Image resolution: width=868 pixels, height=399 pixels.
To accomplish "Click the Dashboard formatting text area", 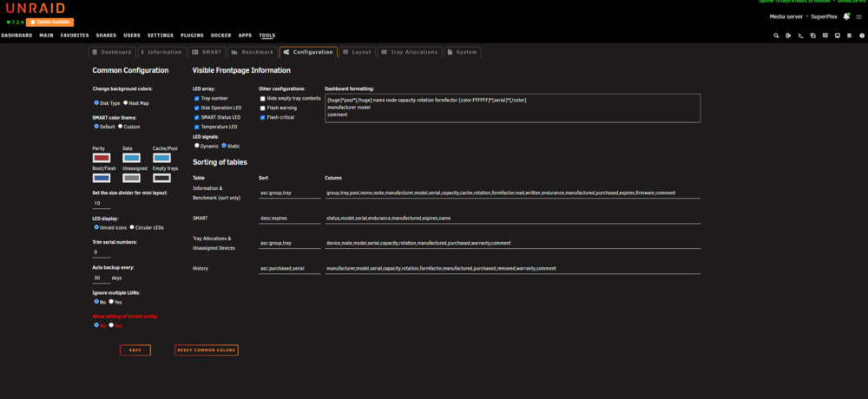I will 513,108.
